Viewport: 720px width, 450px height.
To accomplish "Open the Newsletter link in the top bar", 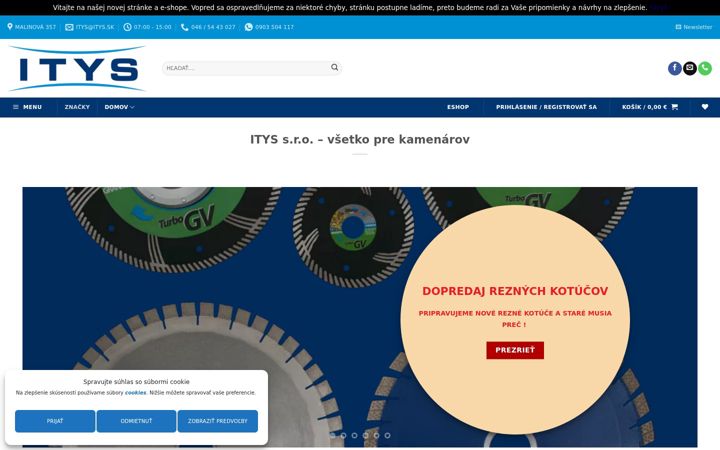I will (x=694, y=27).
